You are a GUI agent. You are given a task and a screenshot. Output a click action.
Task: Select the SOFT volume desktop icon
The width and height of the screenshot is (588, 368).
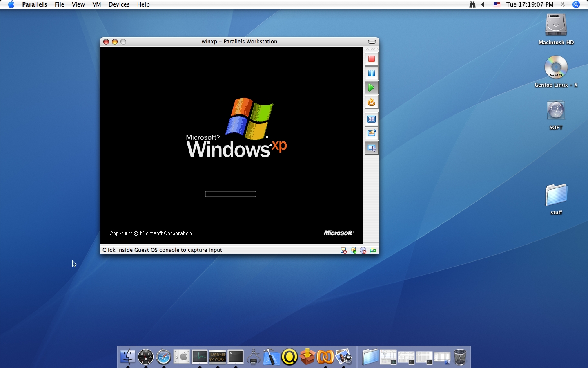(x=556, y=110)
